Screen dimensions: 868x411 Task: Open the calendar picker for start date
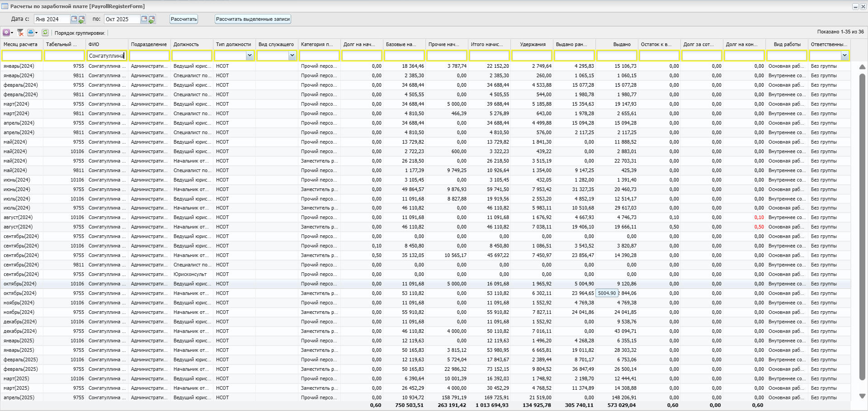tap(74, 19)
